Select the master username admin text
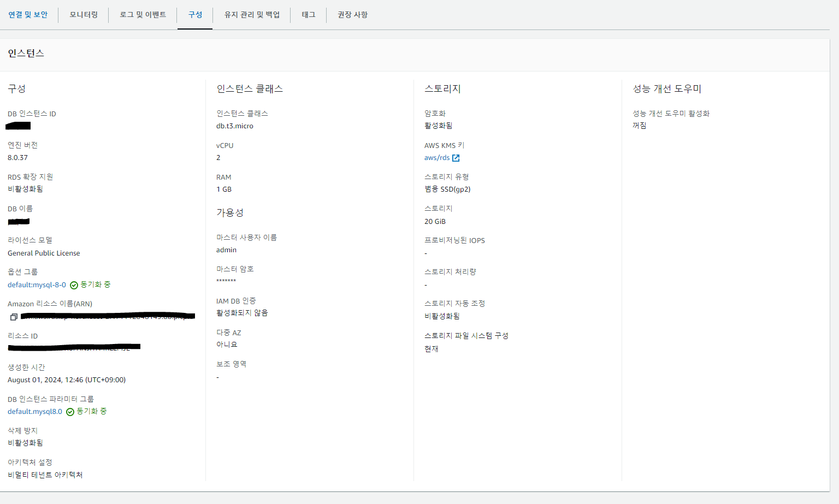The width and height of the screenshot is (839, 504). click(226, 250)
